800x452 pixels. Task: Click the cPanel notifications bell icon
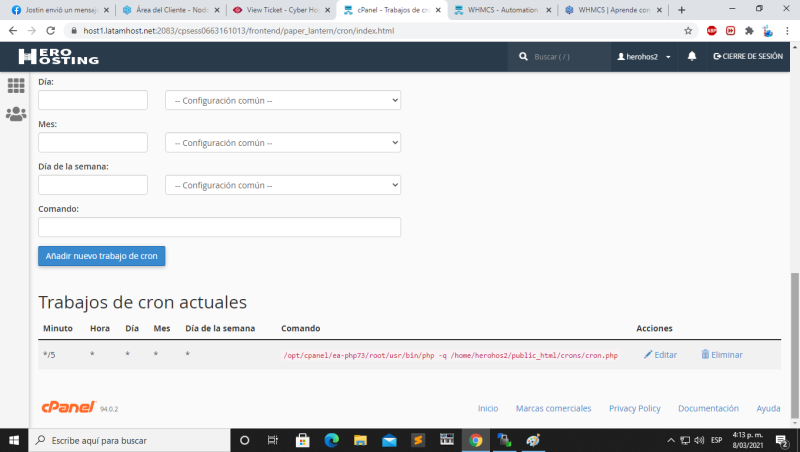click(692, 57)
